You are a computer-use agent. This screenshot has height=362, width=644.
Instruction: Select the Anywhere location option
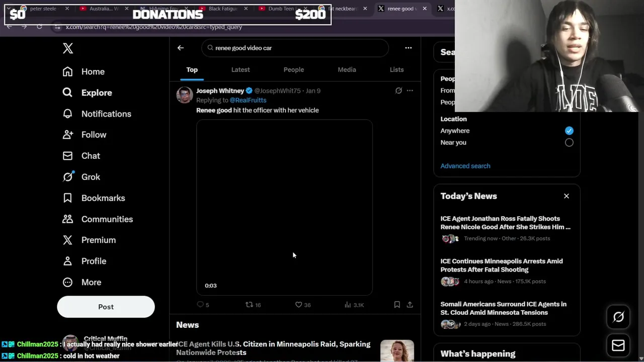(569, 131)
